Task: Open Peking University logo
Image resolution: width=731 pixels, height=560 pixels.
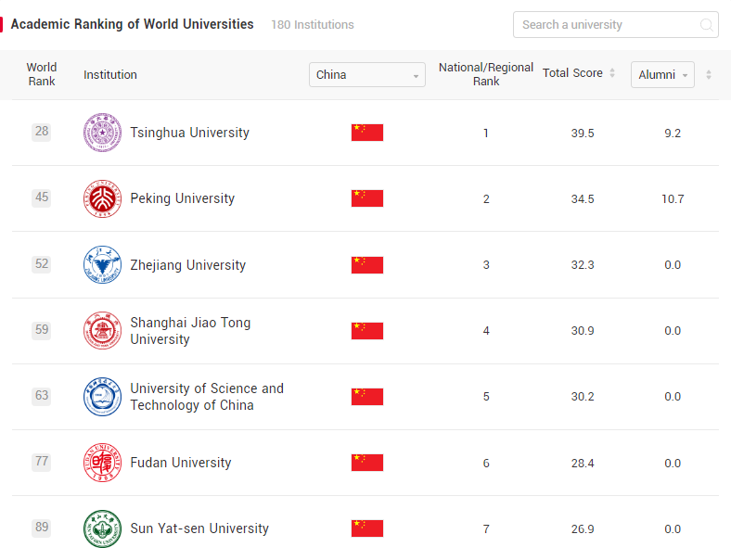Action: coord(103,198)
